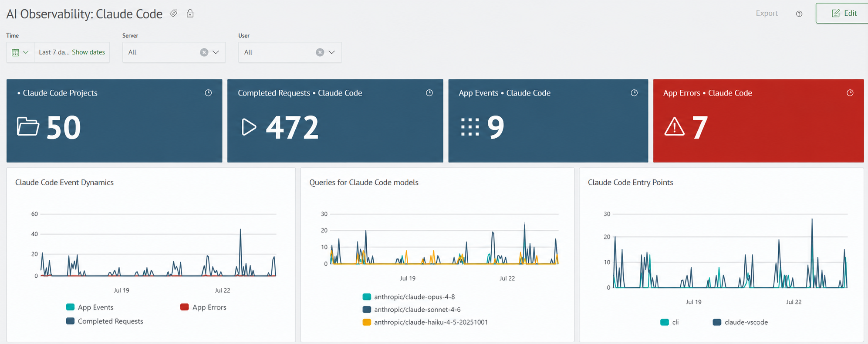Click the clock icon on App Events tile

click(x=634, y=93)
